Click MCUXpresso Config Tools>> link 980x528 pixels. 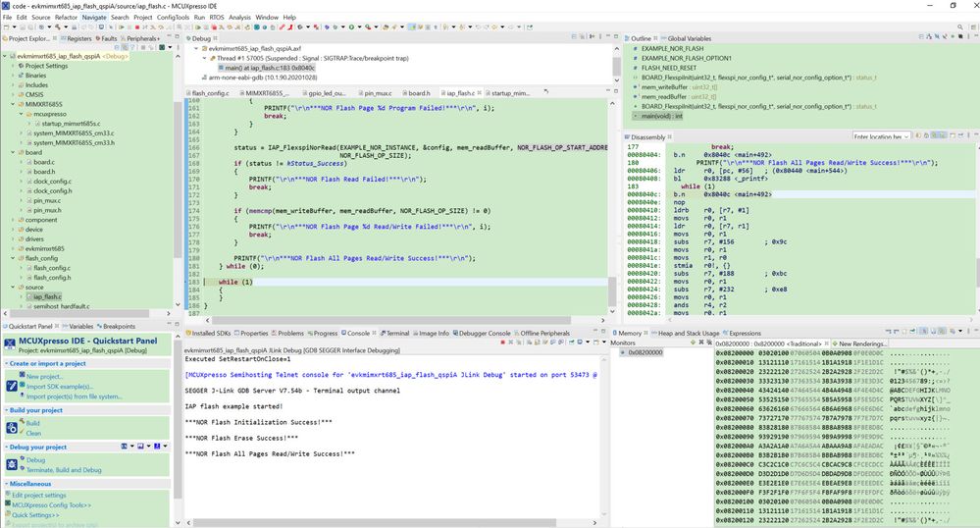click(x=51, y=504)
